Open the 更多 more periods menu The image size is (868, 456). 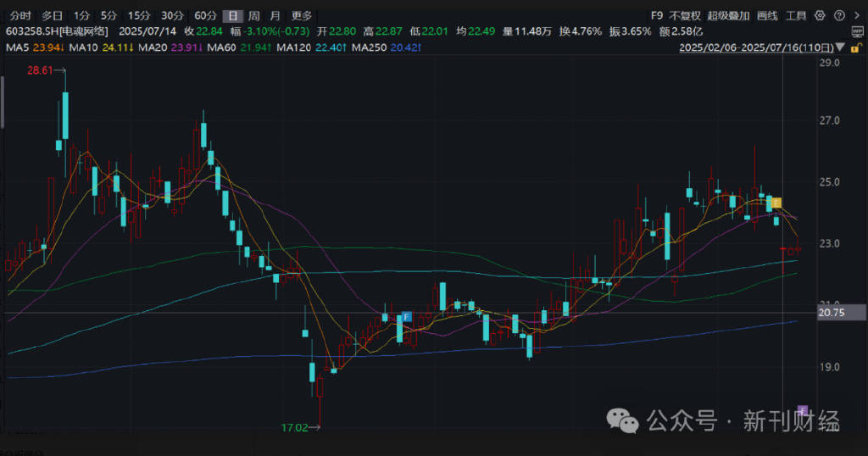click(x=302, y=15)
